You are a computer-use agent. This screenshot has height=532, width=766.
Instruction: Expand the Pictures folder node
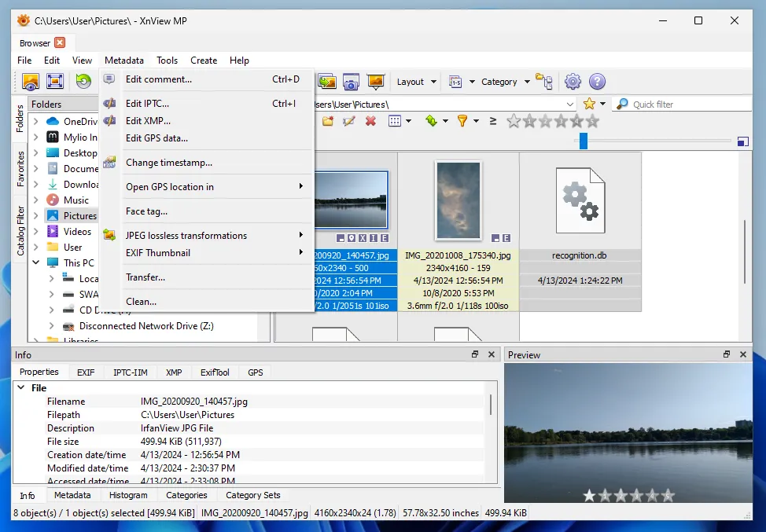tap(35, 215)
